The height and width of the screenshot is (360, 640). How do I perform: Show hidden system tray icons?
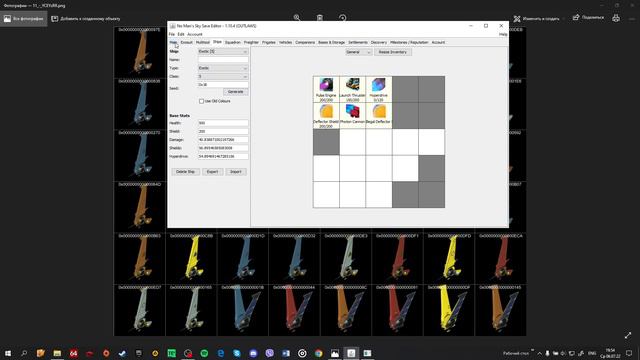(540, 353)
